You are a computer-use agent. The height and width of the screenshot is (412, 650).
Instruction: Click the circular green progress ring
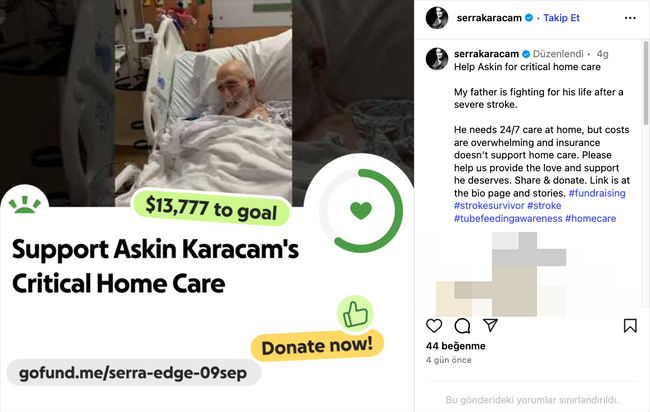pos(361,211)
